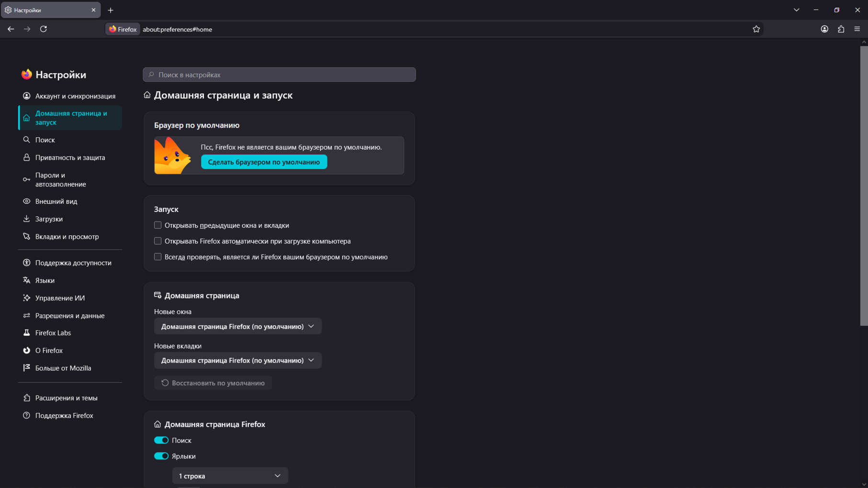Click Восстановить по умолчанию button
Viewport: 868px width, 488px height.
coord(213,383)
